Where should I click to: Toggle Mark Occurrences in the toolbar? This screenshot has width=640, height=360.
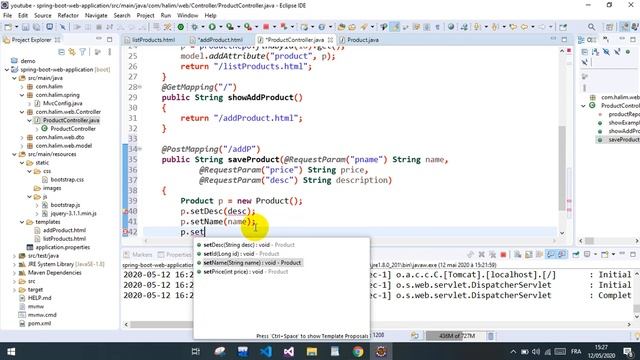(395, 27)
